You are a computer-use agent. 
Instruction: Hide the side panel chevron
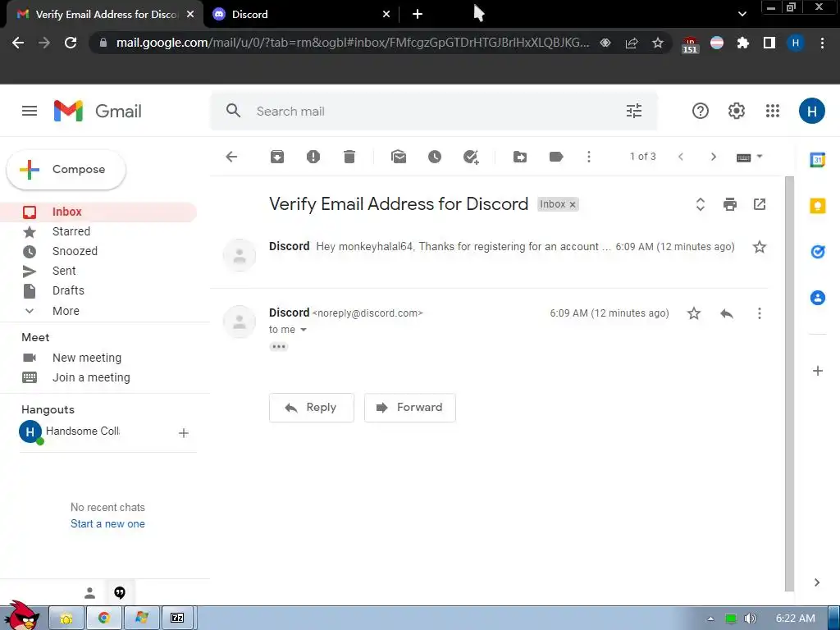[x=817, y=582]
